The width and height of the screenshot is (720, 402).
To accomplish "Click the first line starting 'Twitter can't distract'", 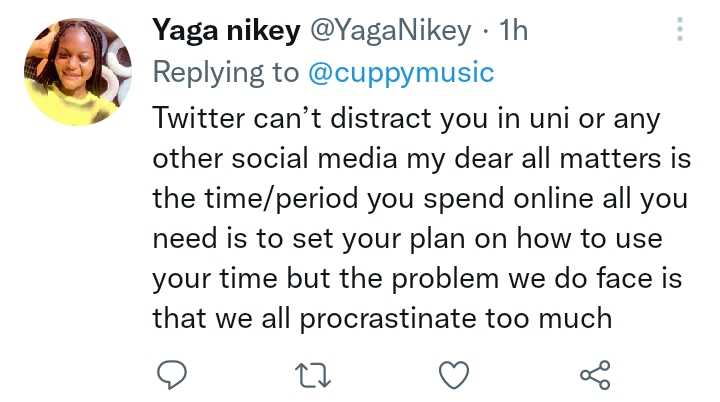I will tap(406, 119).
